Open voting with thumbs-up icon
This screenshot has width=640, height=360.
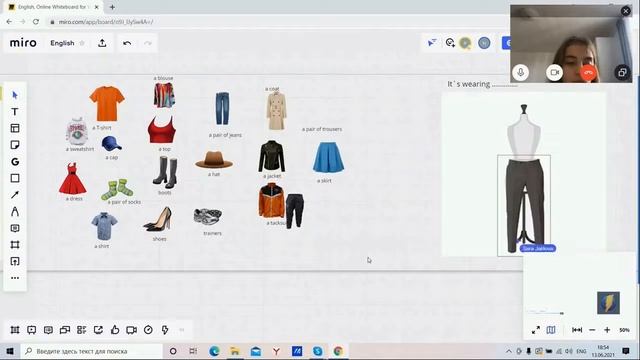tap(115, 330)
